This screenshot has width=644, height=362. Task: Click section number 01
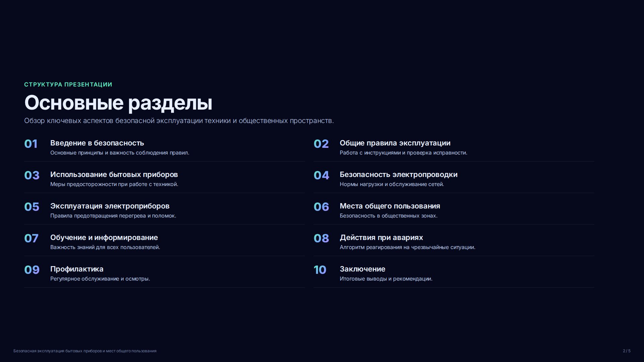click(x=31, y=144)
